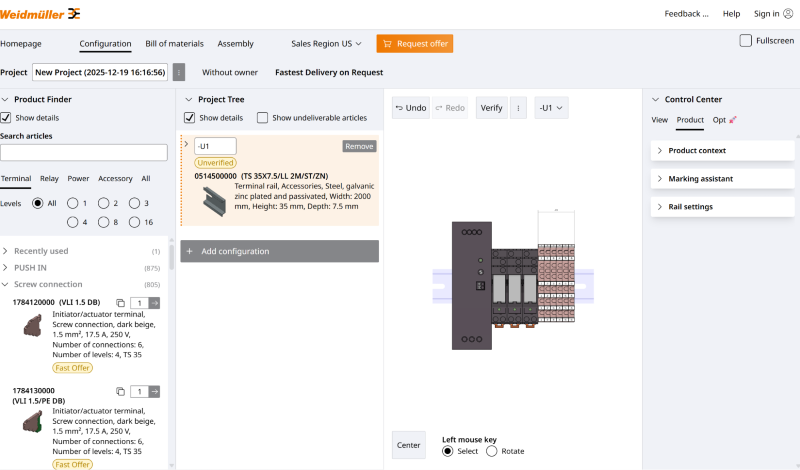
Task: Click the Center view button
Action: pyautogui.click(x=409, y=445)
